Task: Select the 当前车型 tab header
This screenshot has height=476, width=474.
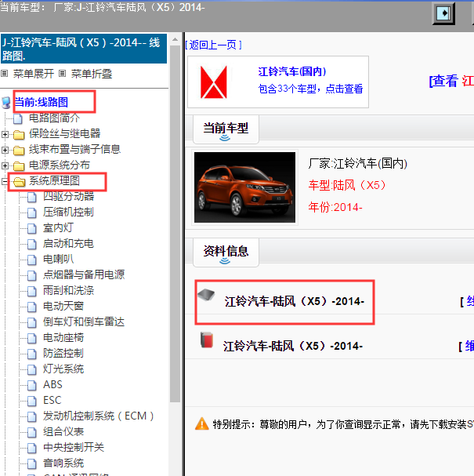Action: tap(226, 129)
